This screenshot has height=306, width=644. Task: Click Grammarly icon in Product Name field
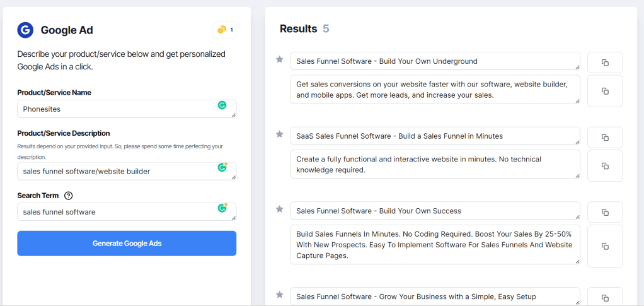[222, 105]
